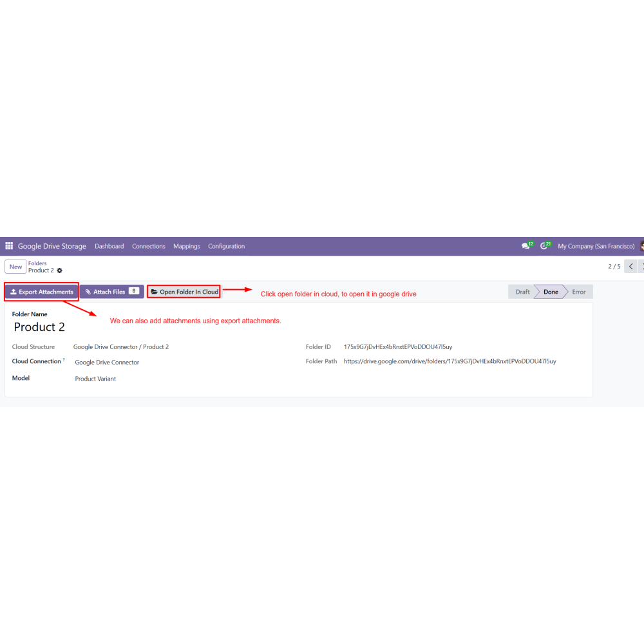Open the activities clock icon

tap(544, 246)
